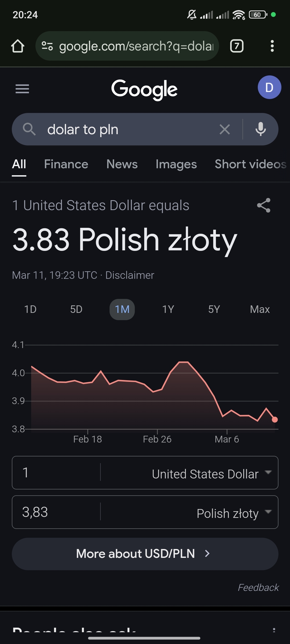
Task: Switch to the Finance tab
Action: point(66,164)
